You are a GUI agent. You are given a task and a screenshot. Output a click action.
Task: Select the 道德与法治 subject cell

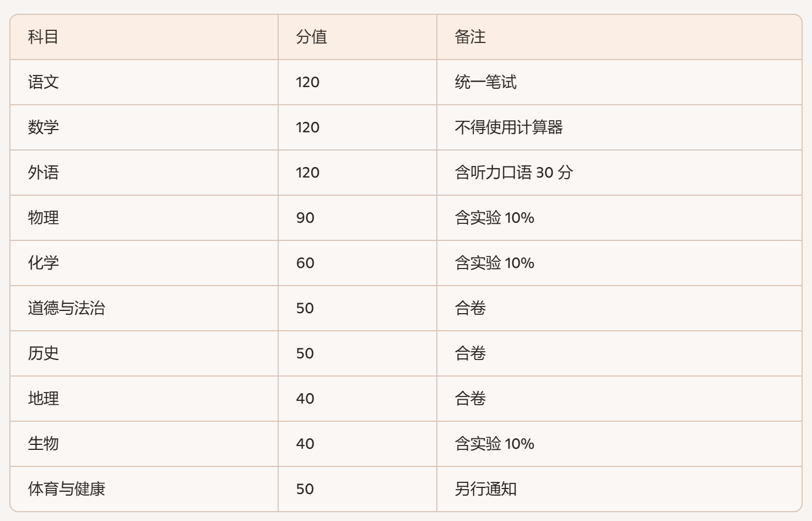(66, 308)
